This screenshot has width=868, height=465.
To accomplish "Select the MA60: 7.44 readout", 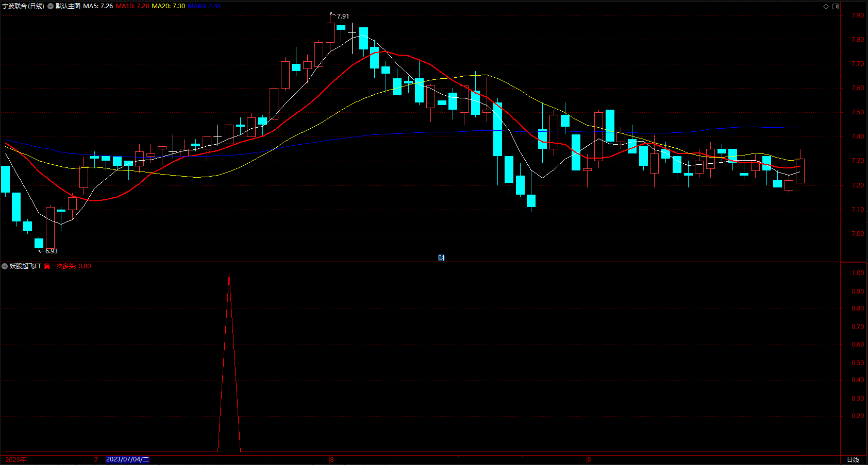I will tap(204, 6).
